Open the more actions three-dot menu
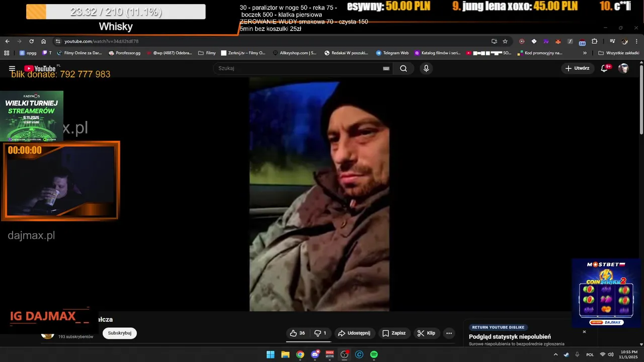The height and width of the screenshot is (362, 644). [x=449, y=333]
